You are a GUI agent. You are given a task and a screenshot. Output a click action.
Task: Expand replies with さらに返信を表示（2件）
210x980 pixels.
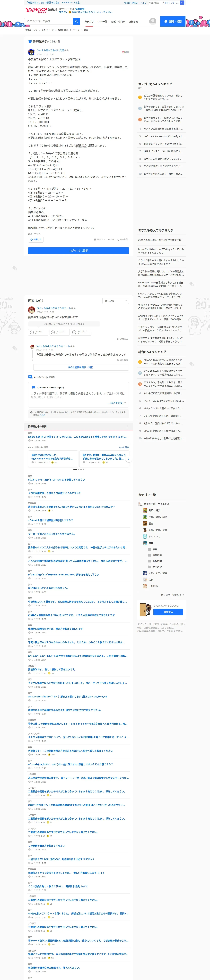80,367
